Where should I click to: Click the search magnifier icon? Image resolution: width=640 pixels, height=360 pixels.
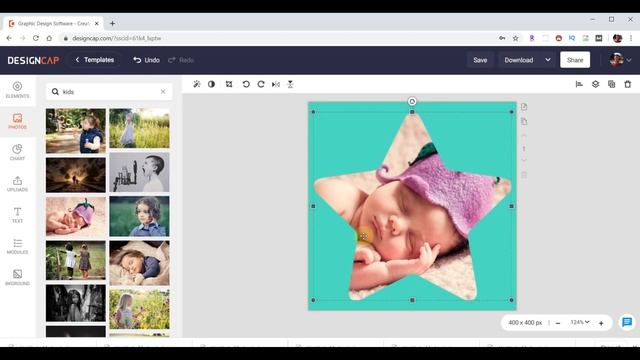click(55, 92)
